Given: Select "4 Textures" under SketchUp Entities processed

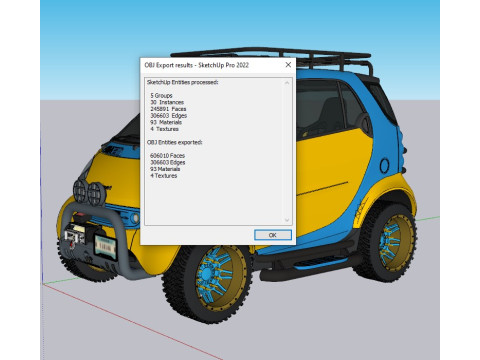Looking at the screenshot, I should [164, 129].
